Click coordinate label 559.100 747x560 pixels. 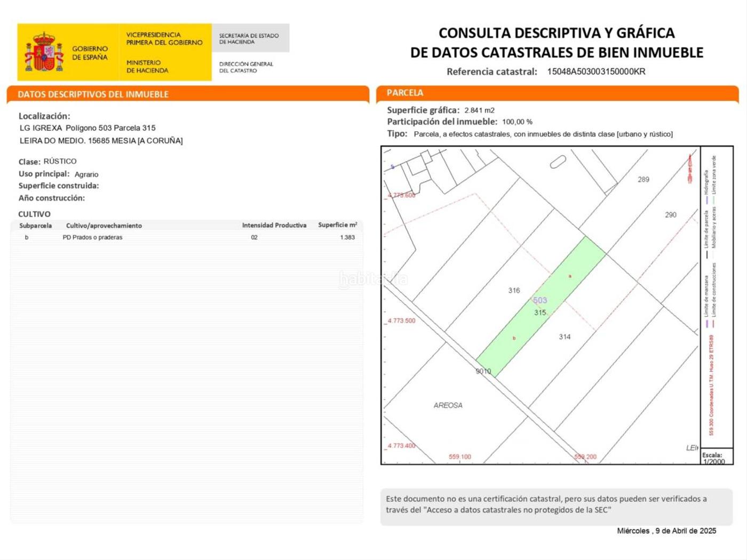460,457
